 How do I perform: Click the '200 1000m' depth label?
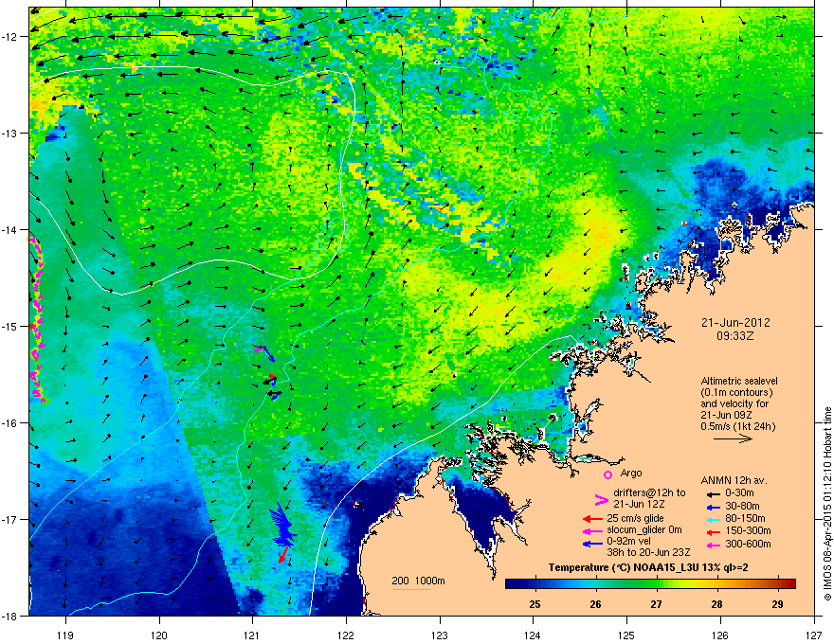418,581
